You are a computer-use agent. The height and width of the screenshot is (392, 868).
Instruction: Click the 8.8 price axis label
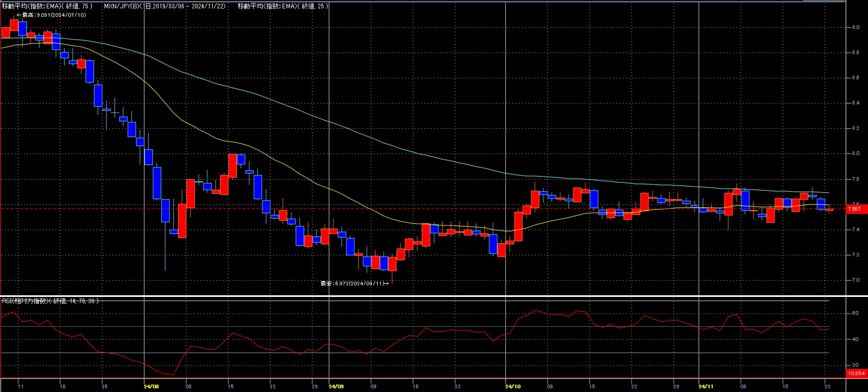click(856, 53)
